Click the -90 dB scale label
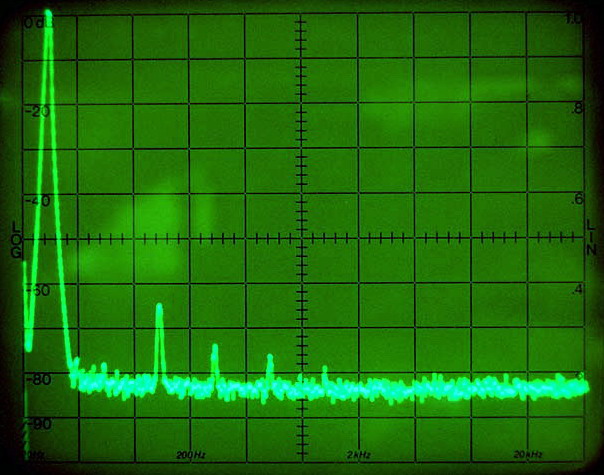 pyautogui.click(x=38, y=424)
